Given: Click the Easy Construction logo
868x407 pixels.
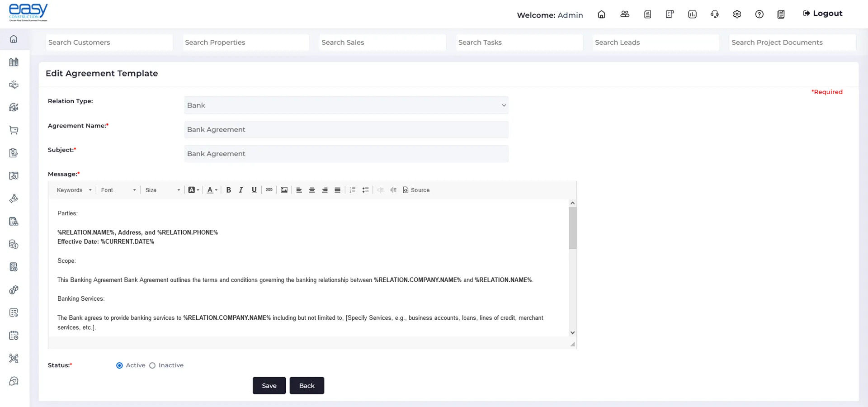Looking at the screenshot, I should pyautogui.click(x=28, y=12).
